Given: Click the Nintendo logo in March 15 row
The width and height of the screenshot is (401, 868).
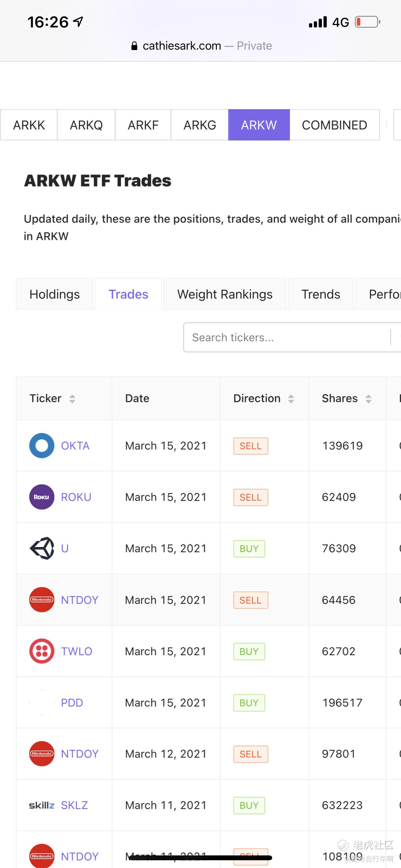Looking at the screenshot, I should (42, 600).
